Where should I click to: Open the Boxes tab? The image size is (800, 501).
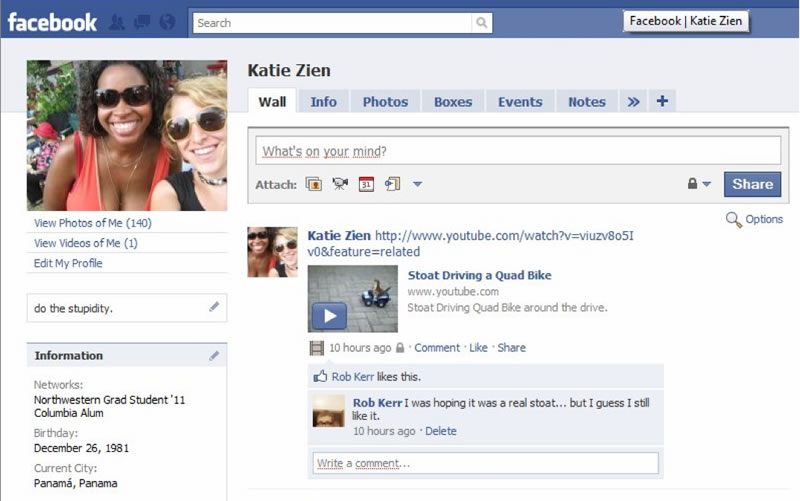[453, 102]
